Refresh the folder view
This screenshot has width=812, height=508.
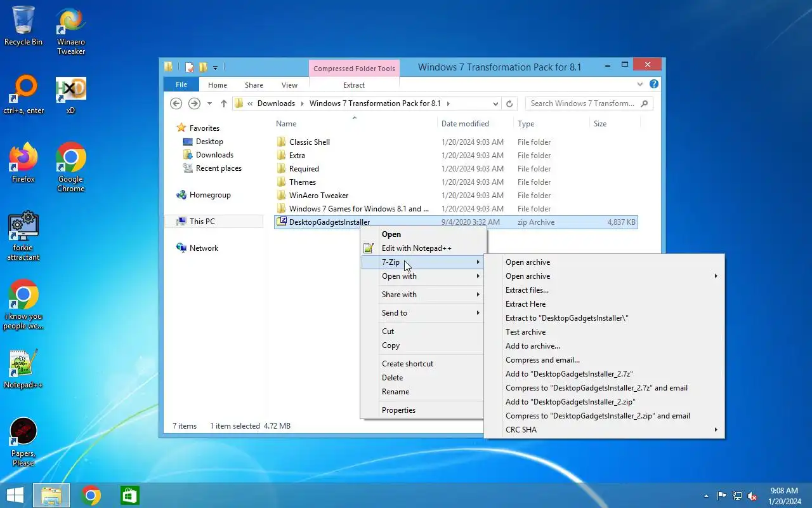click(509, 104)
